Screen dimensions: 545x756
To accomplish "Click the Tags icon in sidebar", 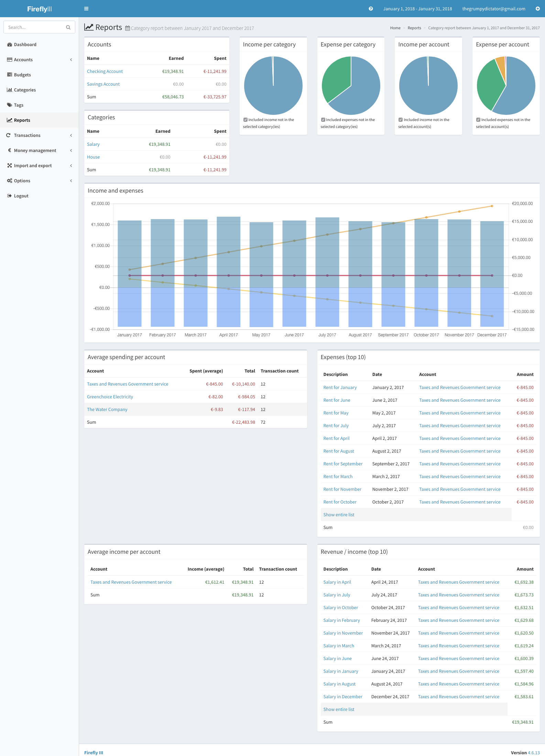I will [10, 105].
